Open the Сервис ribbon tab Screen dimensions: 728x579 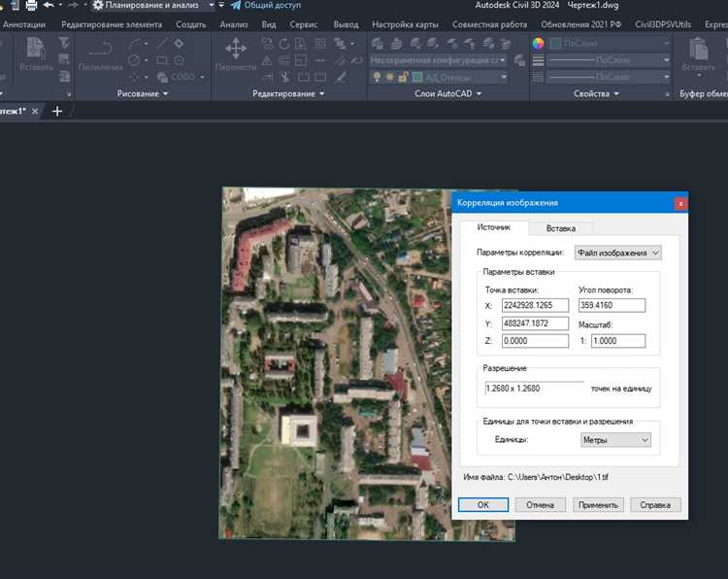[x=303, y=24]
